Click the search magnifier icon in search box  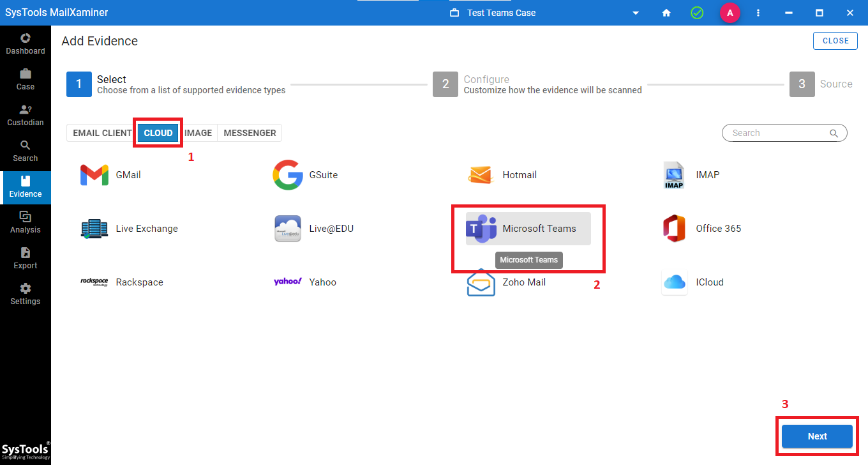834,133
